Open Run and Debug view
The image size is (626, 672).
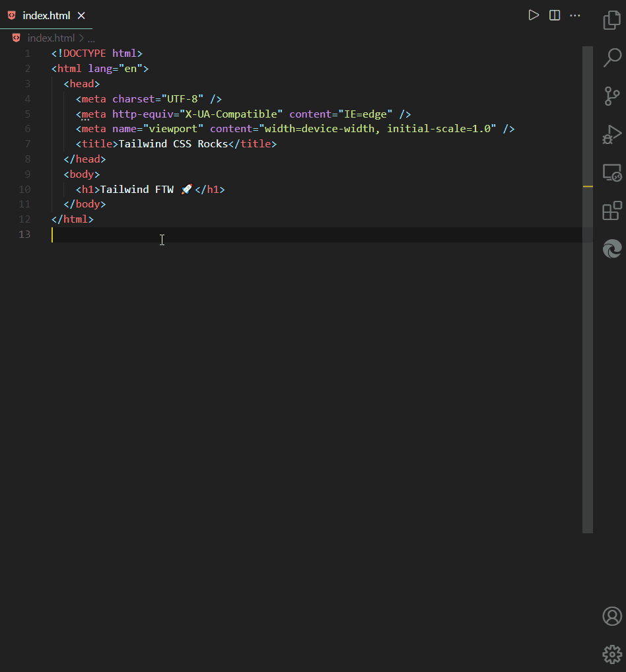[612, 134]
